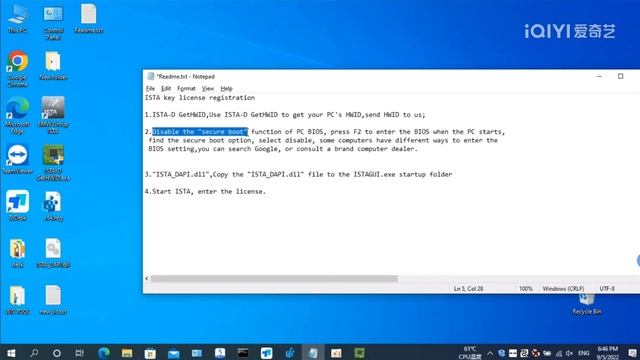Click the "Ln 5, Col 28" status bar entry
Viewport: 640px width, 360px height.
[468, 289]
